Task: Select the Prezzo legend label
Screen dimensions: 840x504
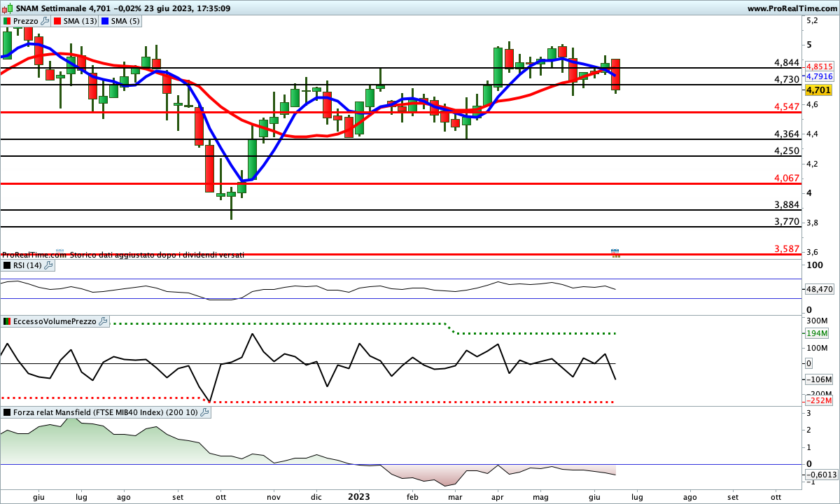Action: tap(26, 21)
